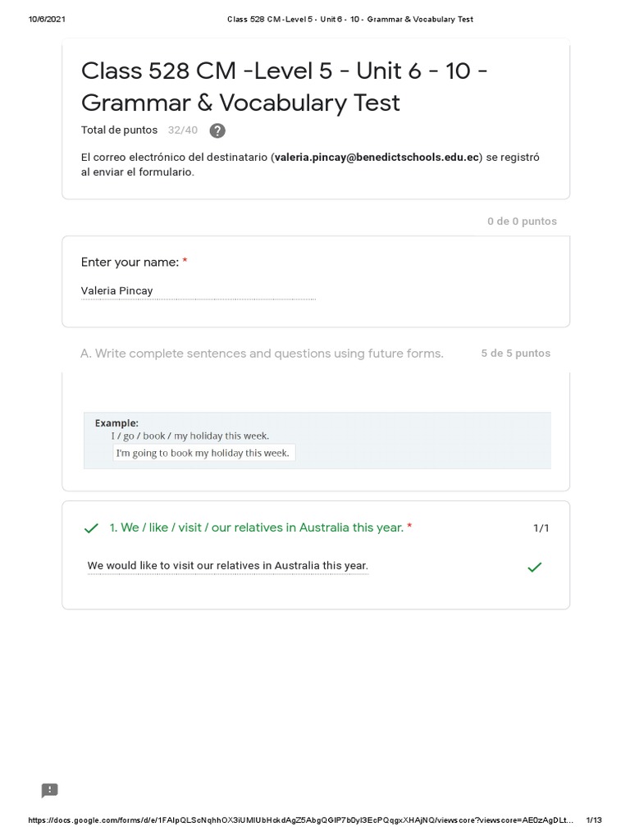Viewport: 630px width, 840px height.
Task: Click the Enter your name field with Valeria Pincay
Action: point(198,291)
